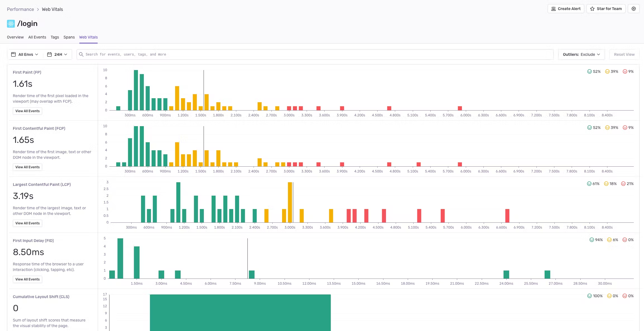Toggle the happy face filter showing 94% for FID
644x331 pixels.
pyautogui.click(x=591, y=239)
